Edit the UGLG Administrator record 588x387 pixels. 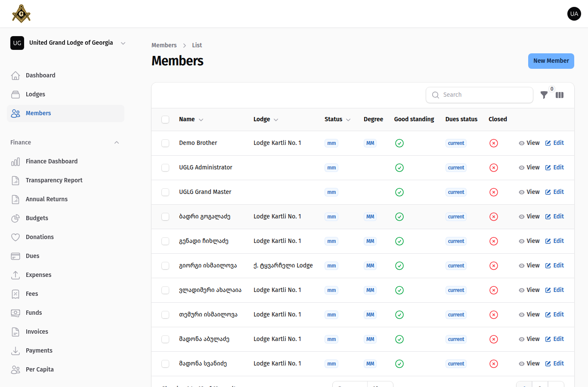[x=554, y=168]
